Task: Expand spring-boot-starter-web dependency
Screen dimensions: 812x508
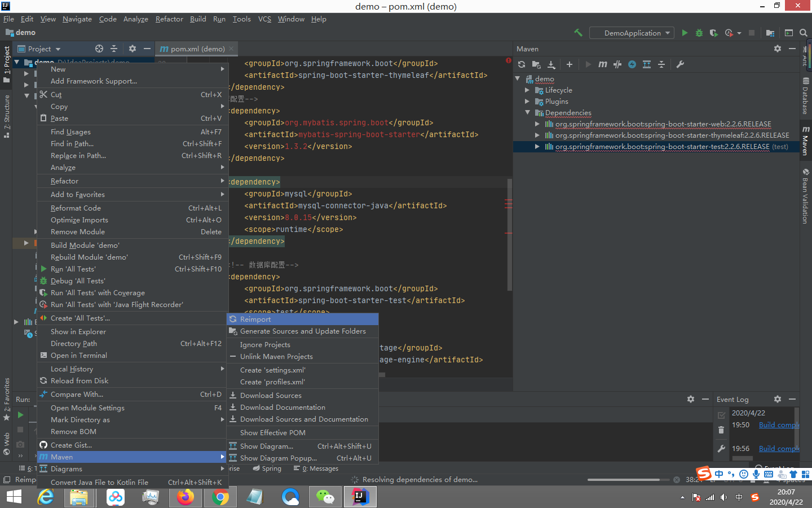Action: point(537,124)
